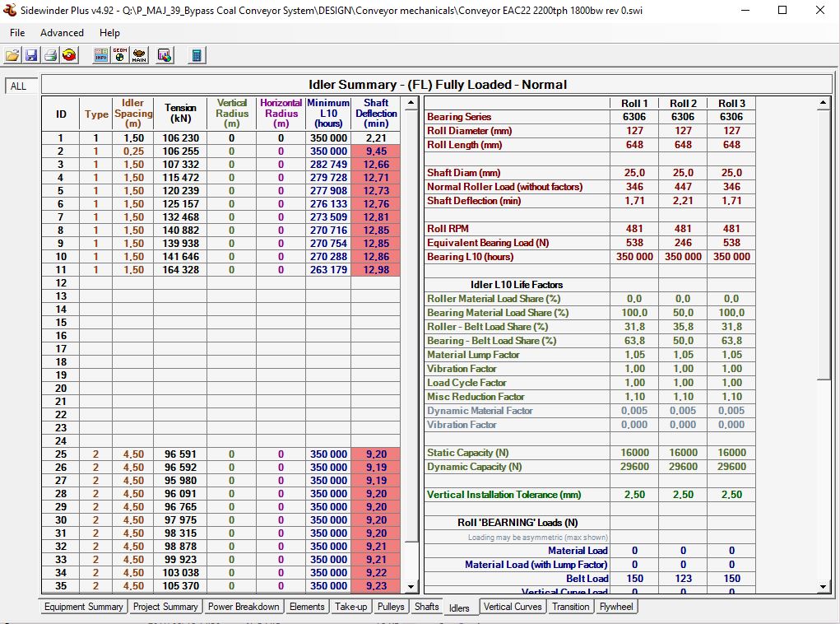Go to the Equipment Summary tab

83,607
